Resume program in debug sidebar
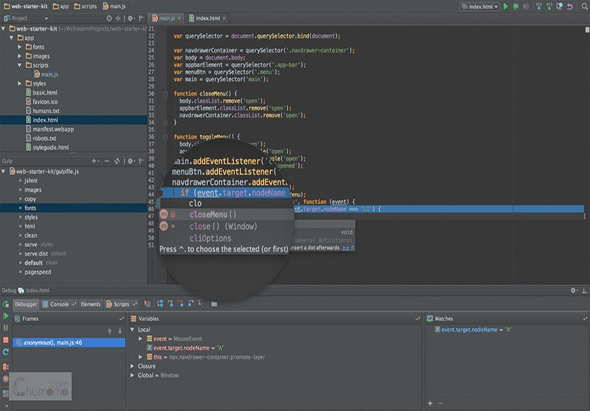The image size is (590, 411). (6, 316)
